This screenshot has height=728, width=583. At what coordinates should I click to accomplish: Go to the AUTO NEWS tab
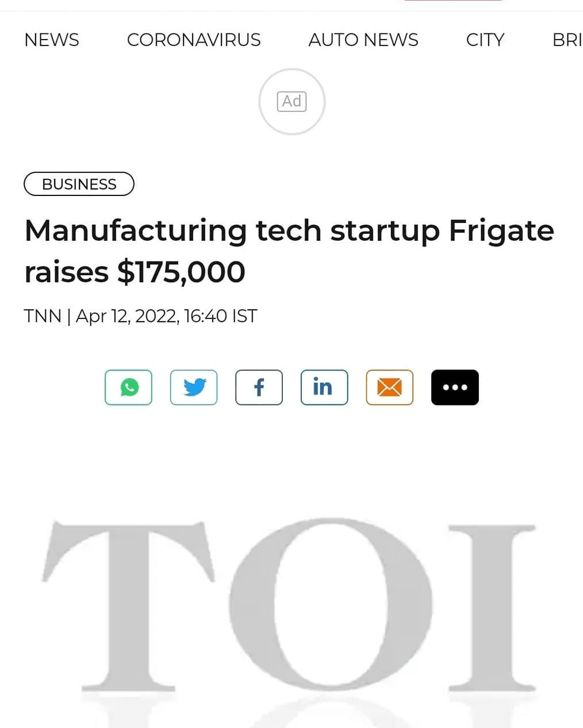[x=363, y=40]
